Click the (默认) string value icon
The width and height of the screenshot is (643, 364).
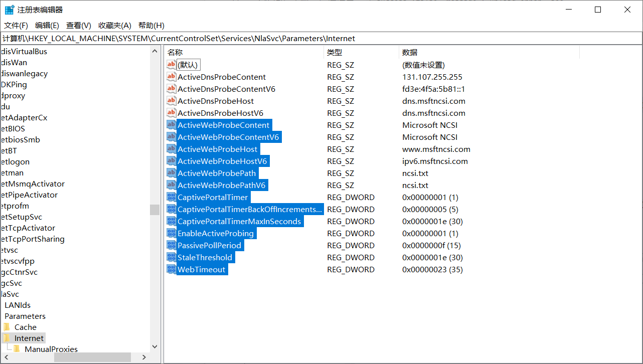(x=171, y=65)
